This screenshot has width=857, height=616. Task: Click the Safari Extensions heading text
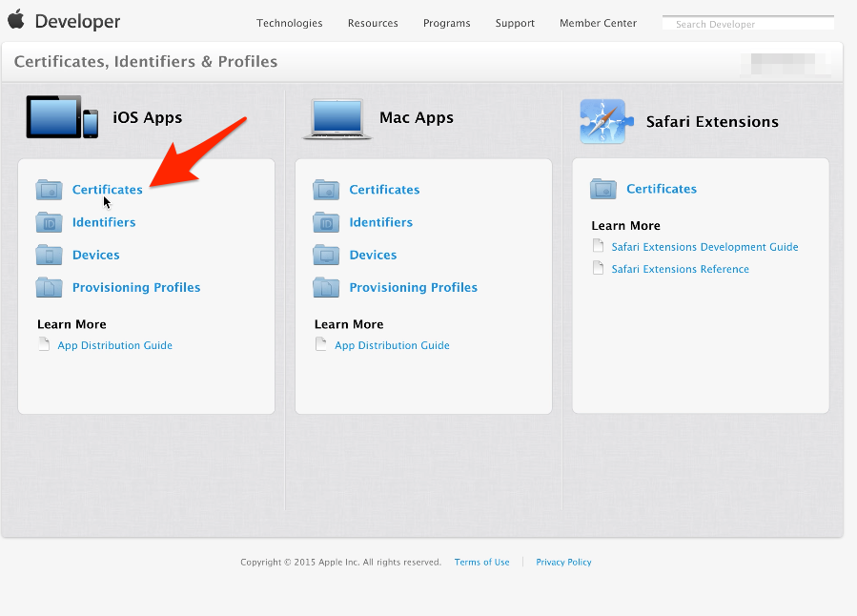(x=712, y=121)
